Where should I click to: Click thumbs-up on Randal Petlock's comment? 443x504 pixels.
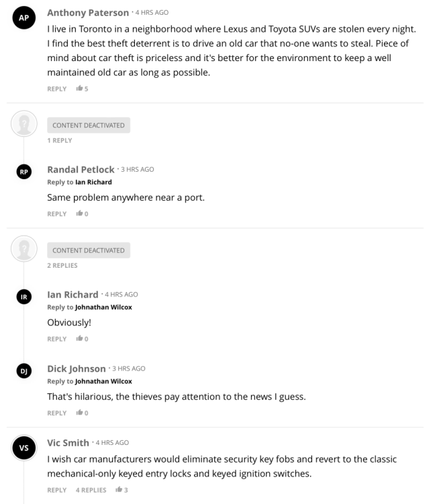80,214
